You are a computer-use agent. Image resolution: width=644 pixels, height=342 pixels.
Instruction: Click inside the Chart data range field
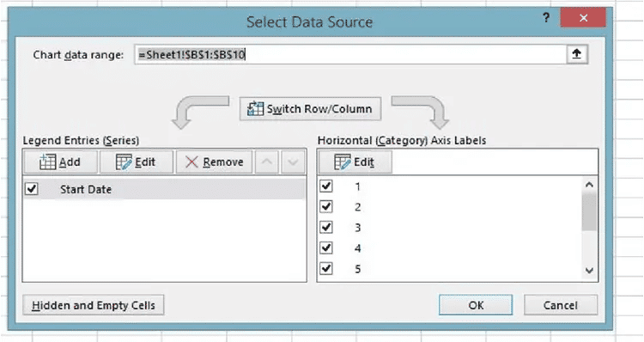point(350,54)
